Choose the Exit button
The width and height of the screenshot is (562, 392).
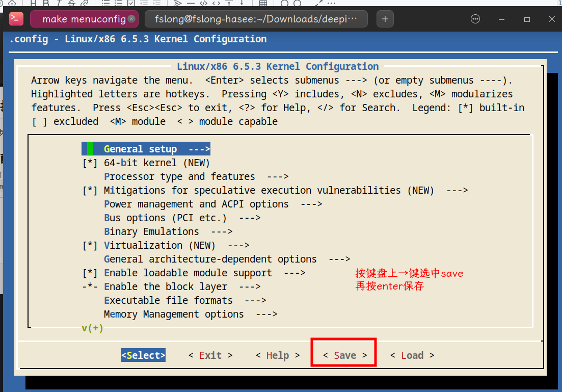click(x=210, y=355)
